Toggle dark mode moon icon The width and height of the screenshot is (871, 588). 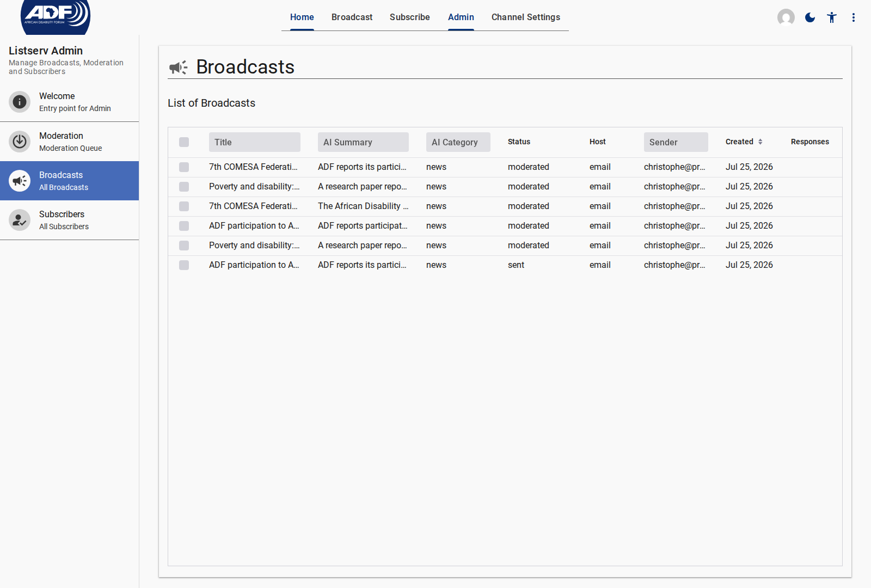point(810,17)
